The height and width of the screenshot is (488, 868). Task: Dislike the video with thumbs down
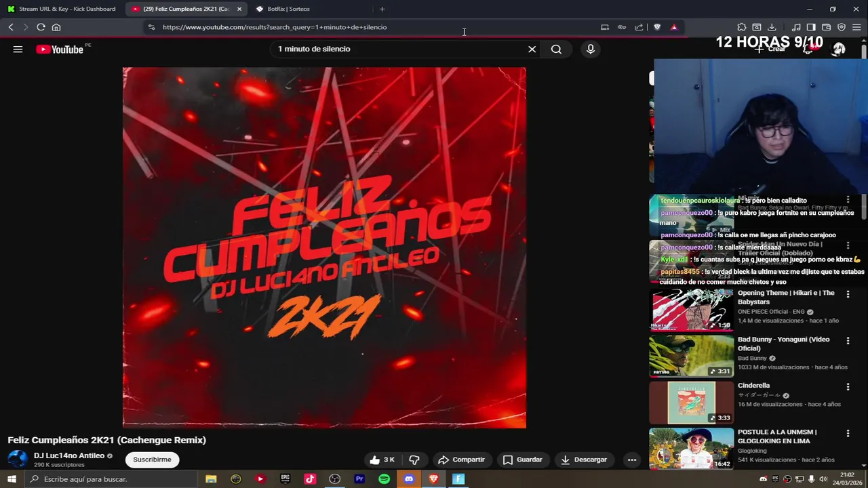point(414,460)
